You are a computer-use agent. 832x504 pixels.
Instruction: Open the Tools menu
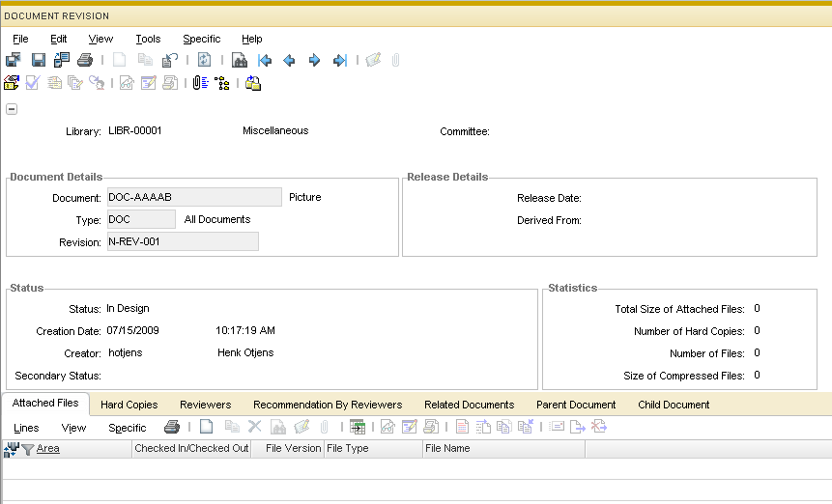[148, 39]
